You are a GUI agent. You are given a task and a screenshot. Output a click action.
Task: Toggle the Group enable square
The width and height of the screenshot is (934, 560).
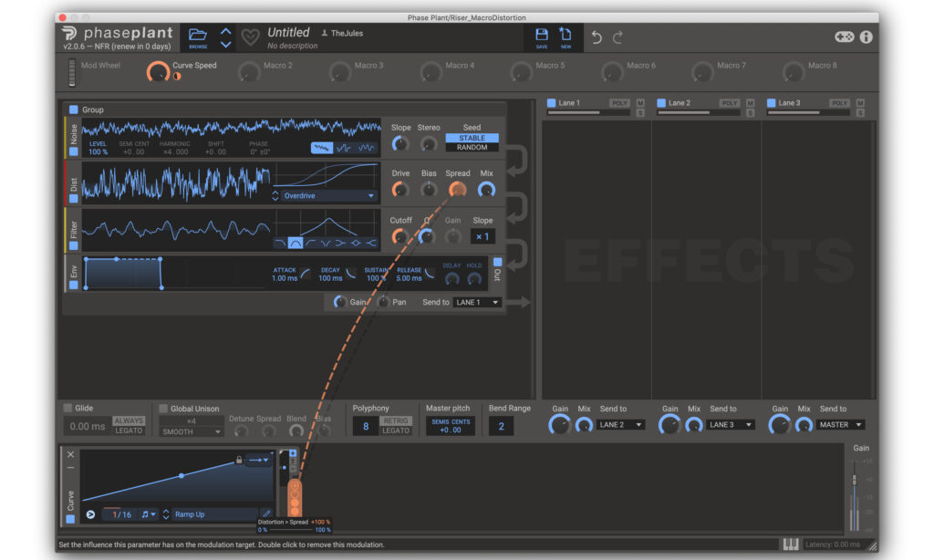[x=73, y=109]
